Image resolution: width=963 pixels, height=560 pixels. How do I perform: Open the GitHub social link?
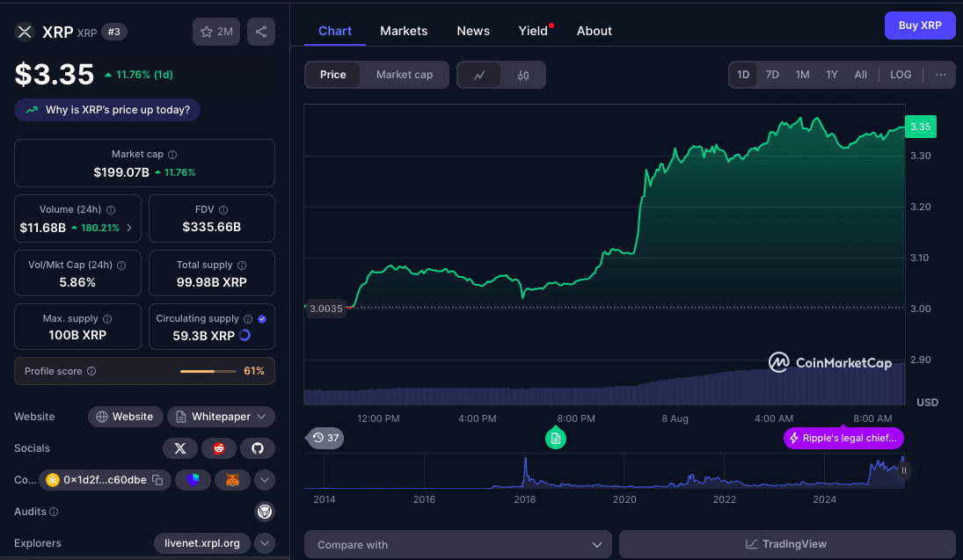pyautogui.click(x=258, y=448)
